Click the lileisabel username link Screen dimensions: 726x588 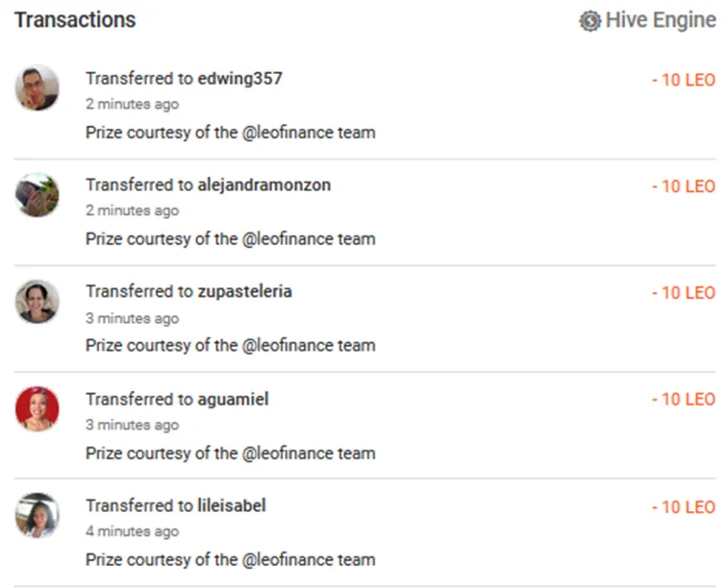coord(232,505)
